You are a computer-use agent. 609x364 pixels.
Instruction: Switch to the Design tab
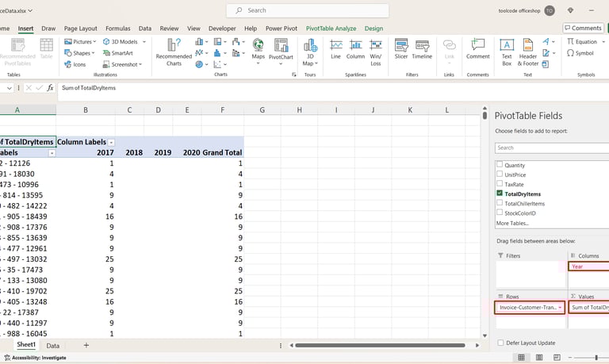coord(373,29)
